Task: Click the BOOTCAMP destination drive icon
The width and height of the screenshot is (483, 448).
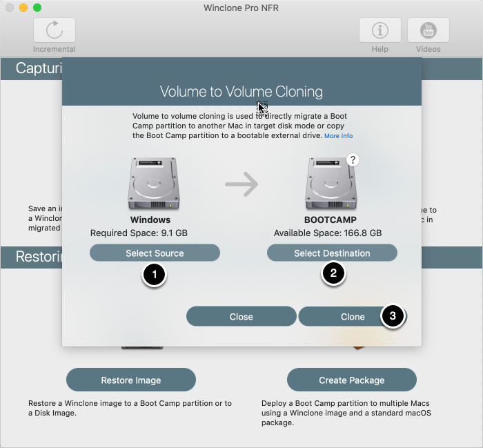Action: pos(331,184)
